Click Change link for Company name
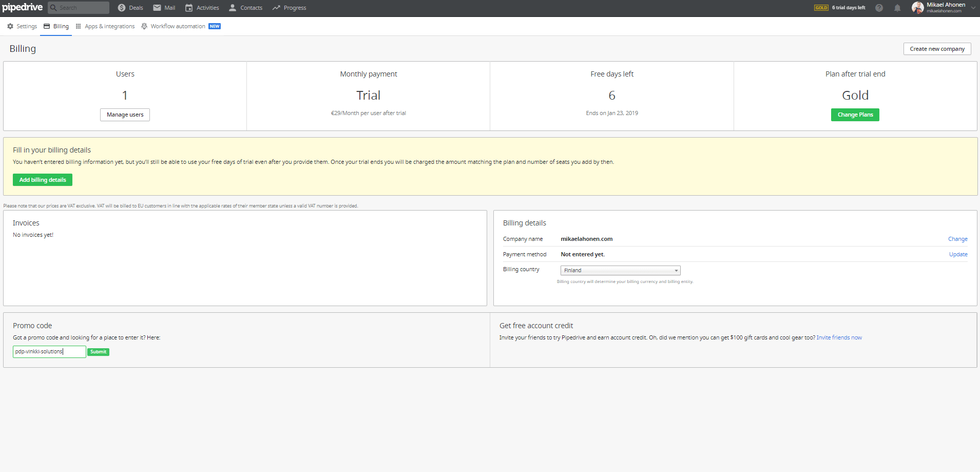Screen dimensions: 980x472 pyautogui.click(x=957, y=239)
